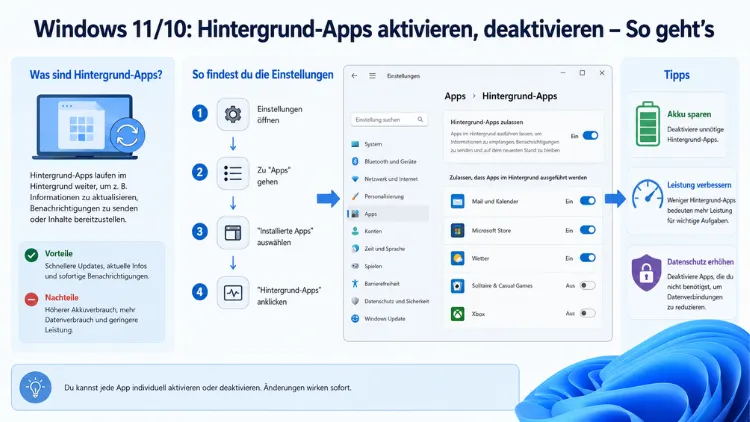Click the System sidebar icon
This screenshot has width=750, height=422.
[x=355, y=144]
